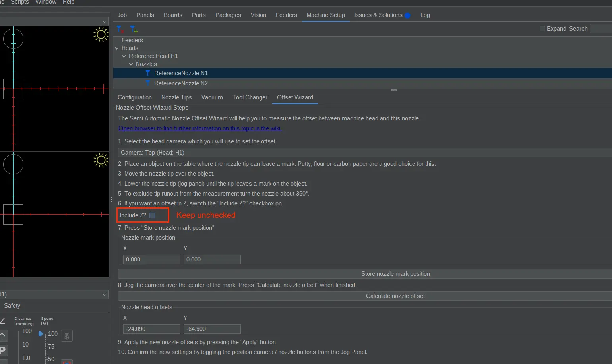This screenshot has height=364, width=612.
Task: Collapse the Nozzles tree node
Action: [x=131, y=64]
